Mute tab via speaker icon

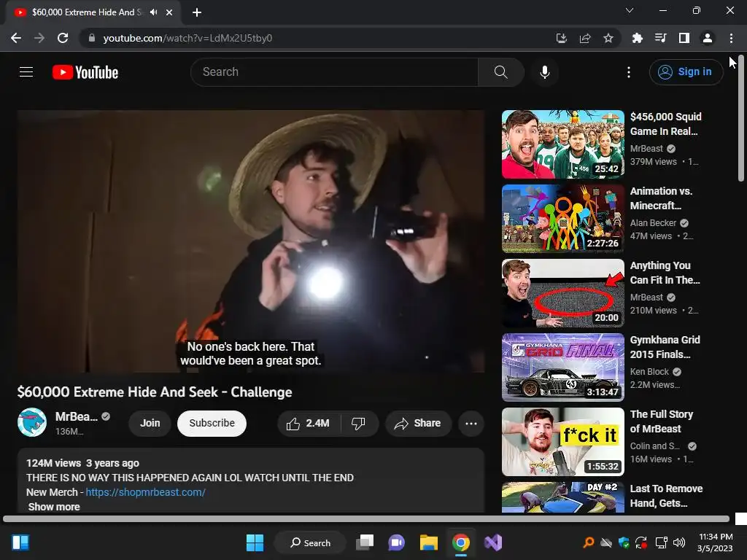153,12
